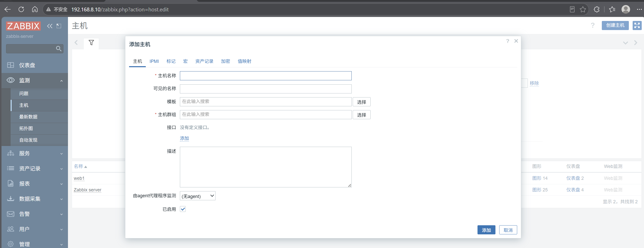The image size is (644, 248).
Task: Focus the 可见的名称 input field
Action: (266, 89)
